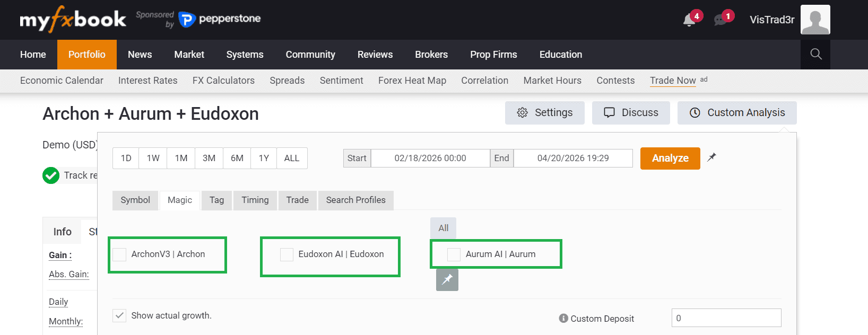Select the 1Y time range
868x335 pixels.
pos(264,158)
